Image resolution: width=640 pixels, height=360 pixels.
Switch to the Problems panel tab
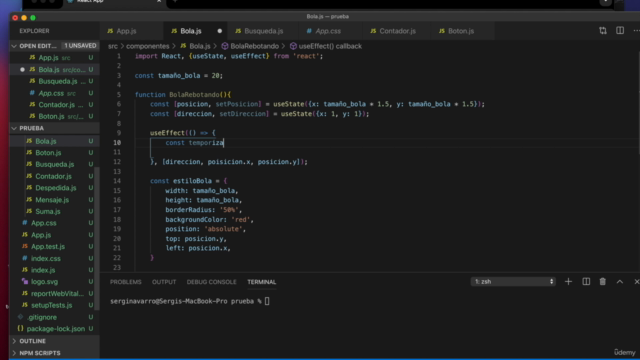[125, 282]
